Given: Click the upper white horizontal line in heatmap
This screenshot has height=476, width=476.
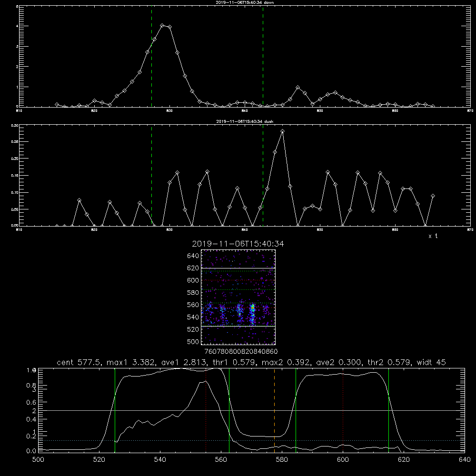Looking at the screenshot, I should (238, 268).
